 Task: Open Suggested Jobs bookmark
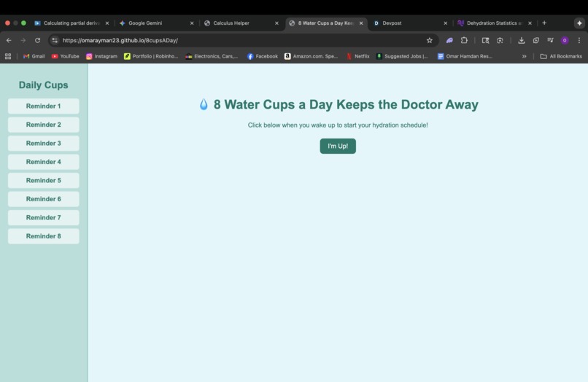(x=402, y=56)
